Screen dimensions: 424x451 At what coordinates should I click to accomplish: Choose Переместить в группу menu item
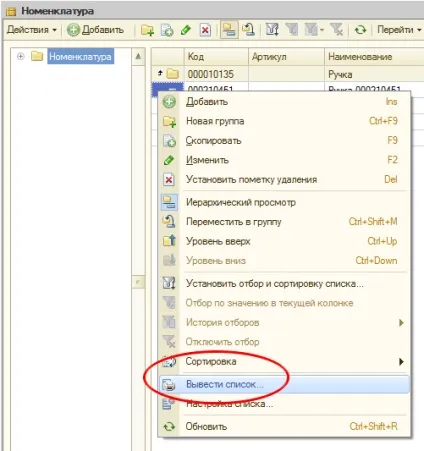coord(284,221)
